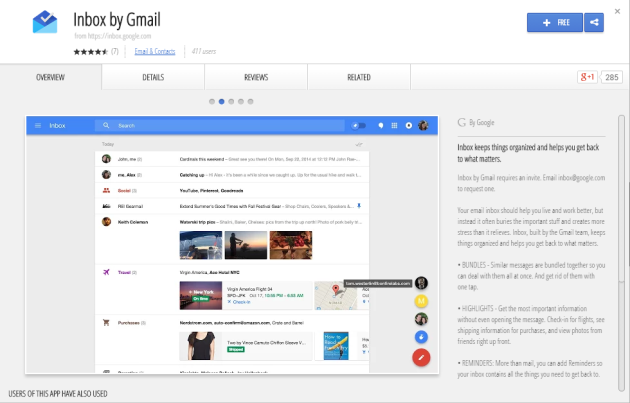Click the Purchases shopping cart icon
630x403 pixels.
point(106,322)
